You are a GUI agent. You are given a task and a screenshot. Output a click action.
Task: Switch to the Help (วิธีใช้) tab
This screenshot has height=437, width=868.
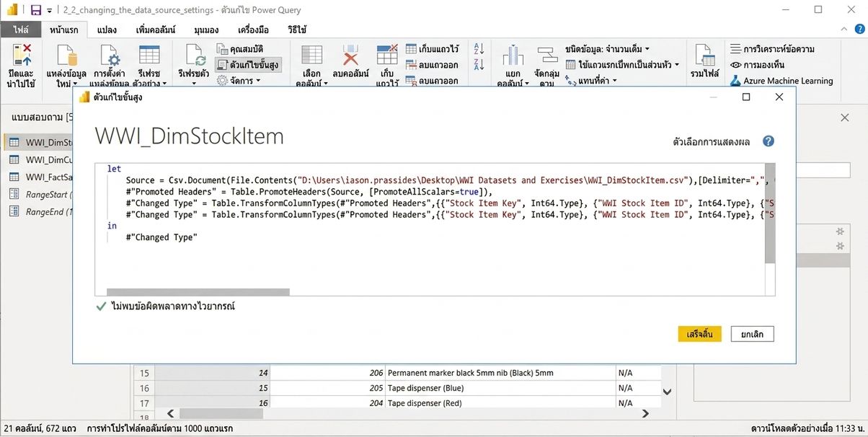296,30
